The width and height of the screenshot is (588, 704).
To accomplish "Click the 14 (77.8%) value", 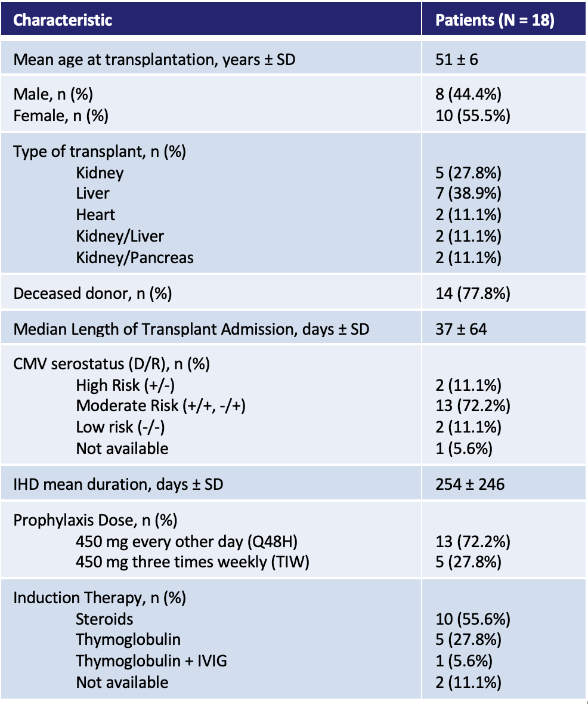I will coord(472,293).
